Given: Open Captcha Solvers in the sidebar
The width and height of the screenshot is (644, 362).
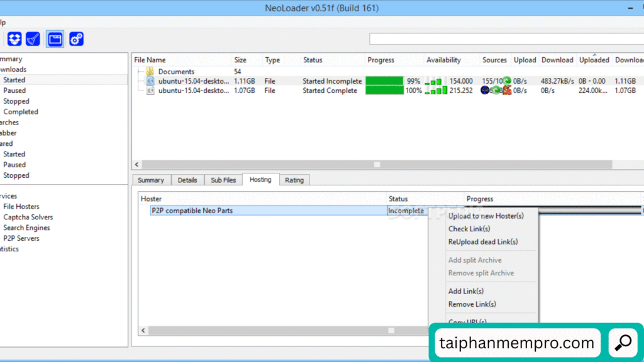Looking at the screenshot, I should tap(28, 217).
